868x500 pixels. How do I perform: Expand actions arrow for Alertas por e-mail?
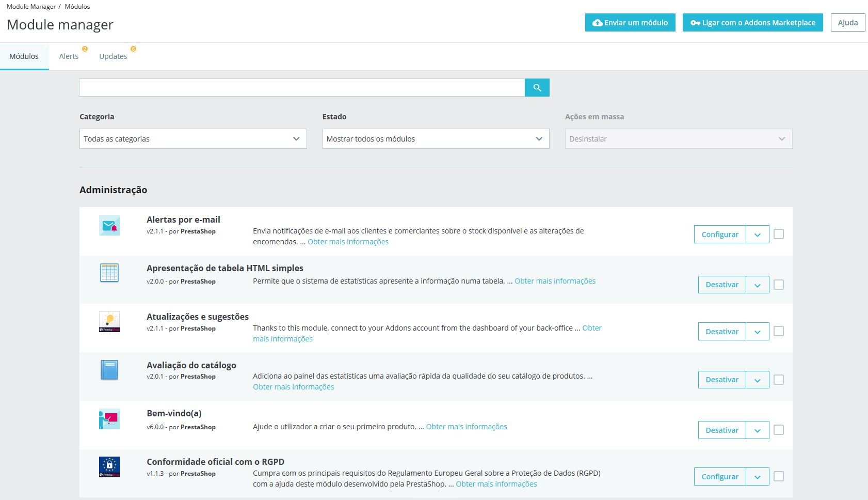coord(758,235)
